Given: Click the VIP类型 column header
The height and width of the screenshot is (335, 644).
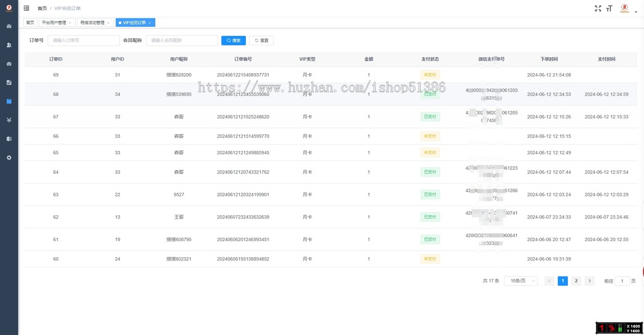Looking at the screenshot, I should point(307,59).
